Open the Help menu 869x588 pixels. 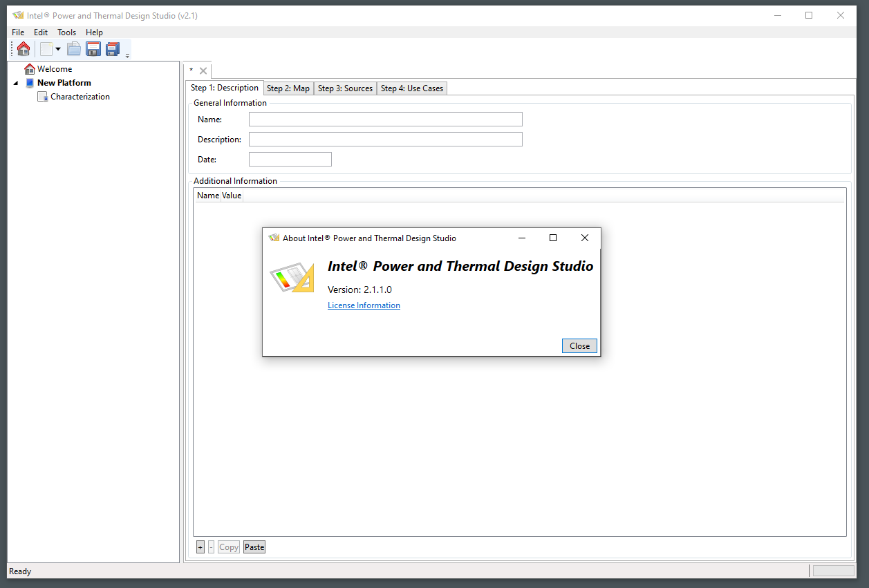[x=94, y=32]
